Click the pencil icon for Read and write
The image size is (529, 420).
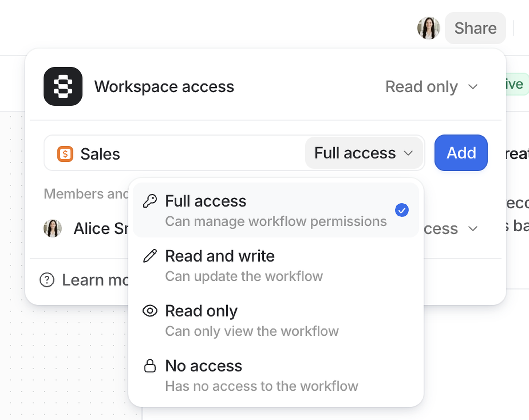(150, 255)
